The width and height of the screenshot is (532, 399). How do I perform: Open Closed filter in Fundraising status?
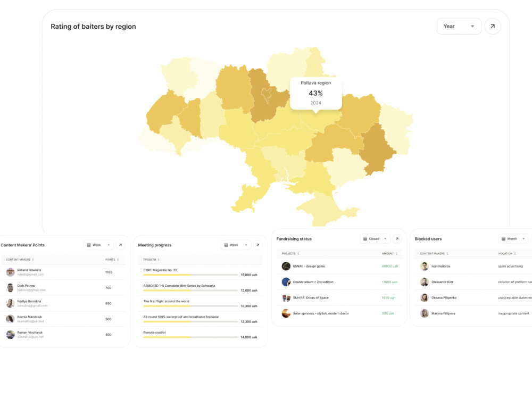pos(375,238)
